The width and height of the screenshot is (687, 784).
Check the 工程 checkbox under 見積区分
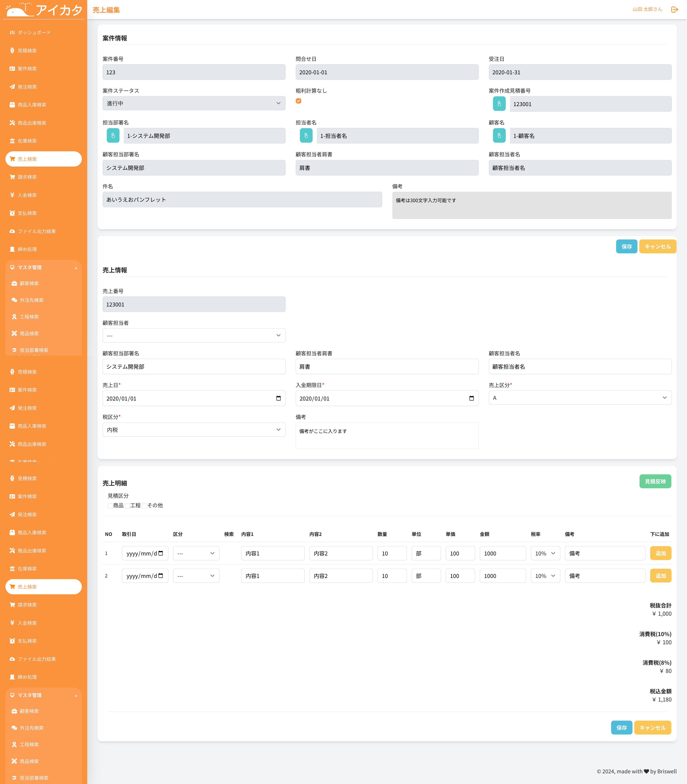[127, 506]
